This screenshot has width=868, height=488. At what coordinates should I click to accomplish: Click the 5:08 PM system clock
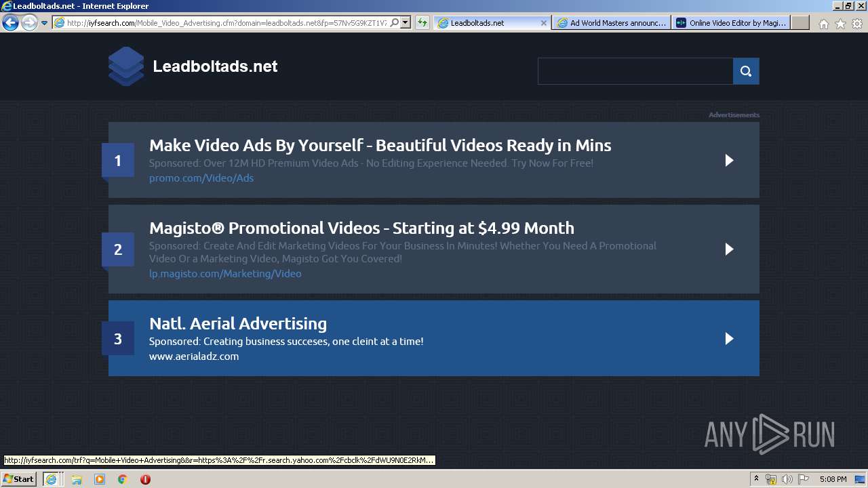pos(833,479)
